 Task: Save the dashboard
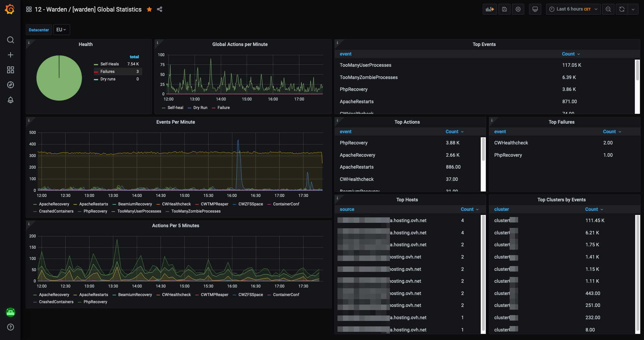point(504,9)
